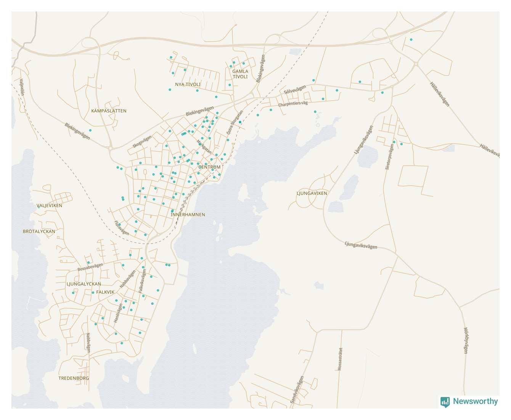The image size is (511, 420).
Task: Select the VALJEVIKEN place label
Action: tap(49, 205)
